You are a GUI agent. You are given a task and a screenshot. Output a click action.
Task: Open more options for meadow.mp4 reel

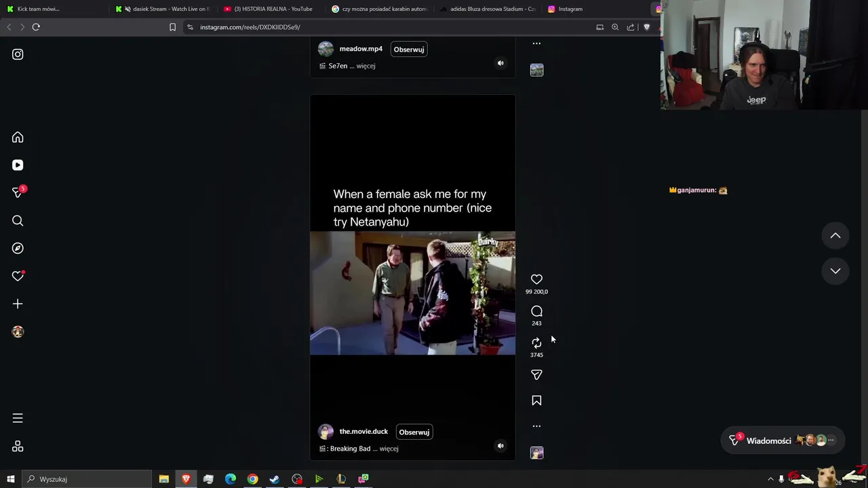tap(536, 43)
